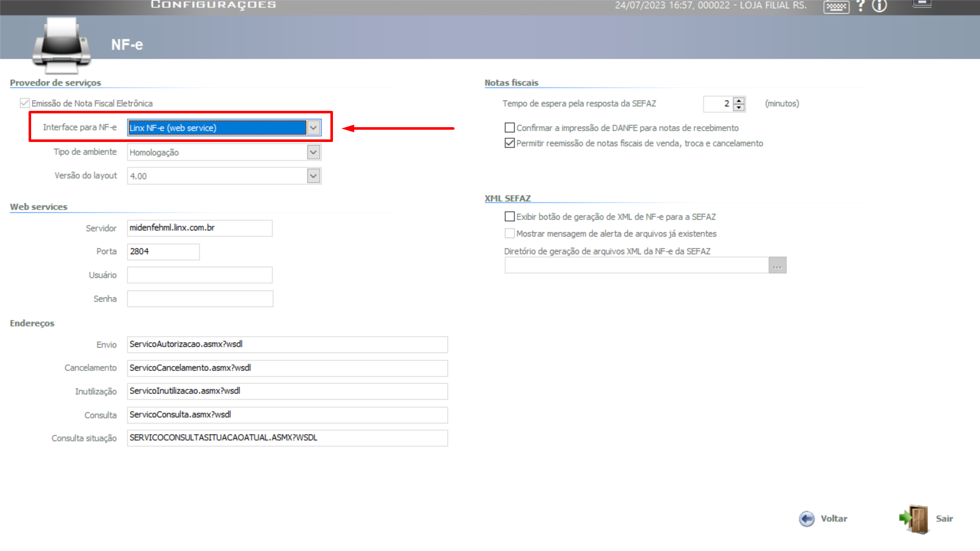This screenshot has height=551, width=980.
Task: Click the (minutos) unit label
Action: coord(782,104)
